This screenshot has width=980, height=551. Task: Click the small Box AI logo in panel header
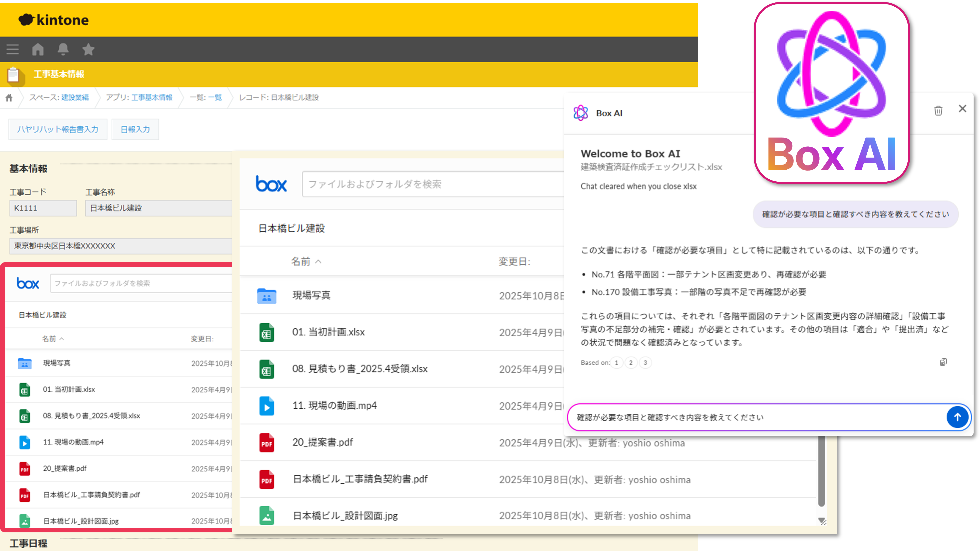(x=581, y=113)
